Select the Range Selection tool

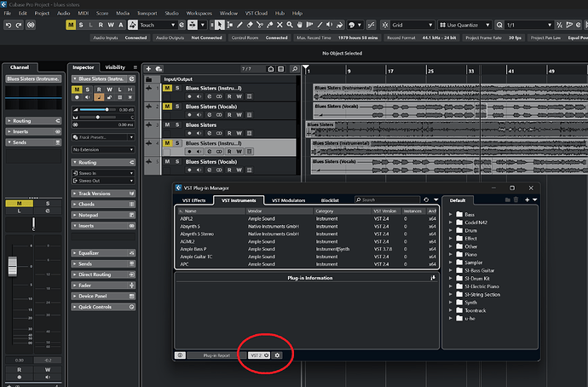tap(229, 25)
